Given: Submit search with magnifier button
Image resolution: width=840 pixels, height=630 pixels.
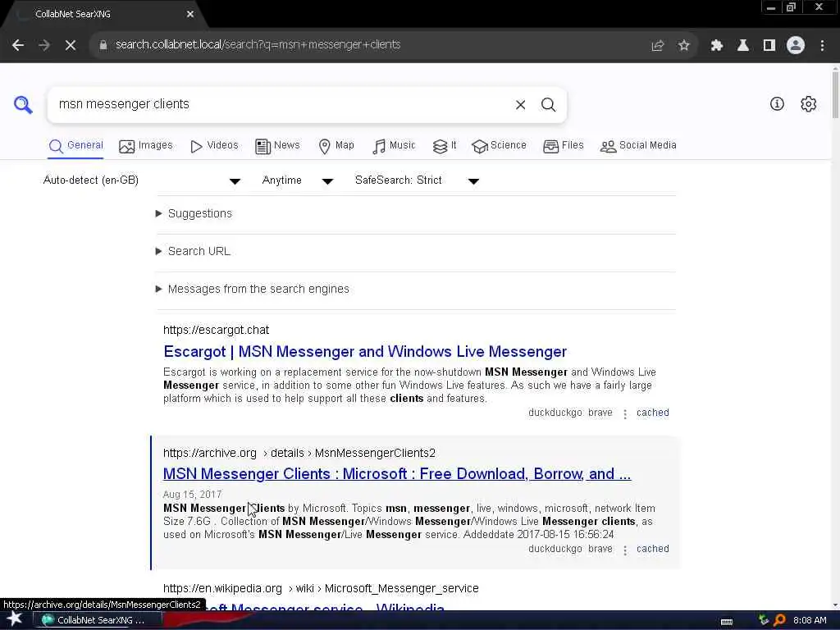Looking at the screenshot, I should click(x=548, y=104).
